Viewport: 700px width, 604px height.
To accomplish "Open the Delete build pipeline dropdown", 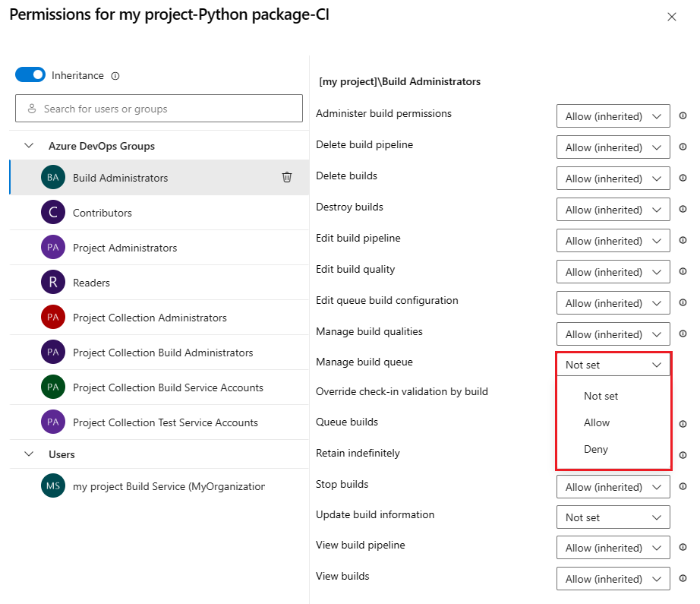I will (613, 147).
